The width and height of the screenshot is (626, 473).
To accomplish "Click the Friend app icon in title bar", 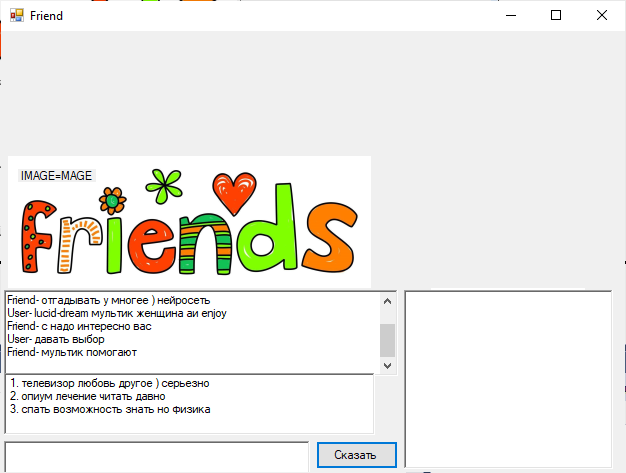I will point(16,15).
